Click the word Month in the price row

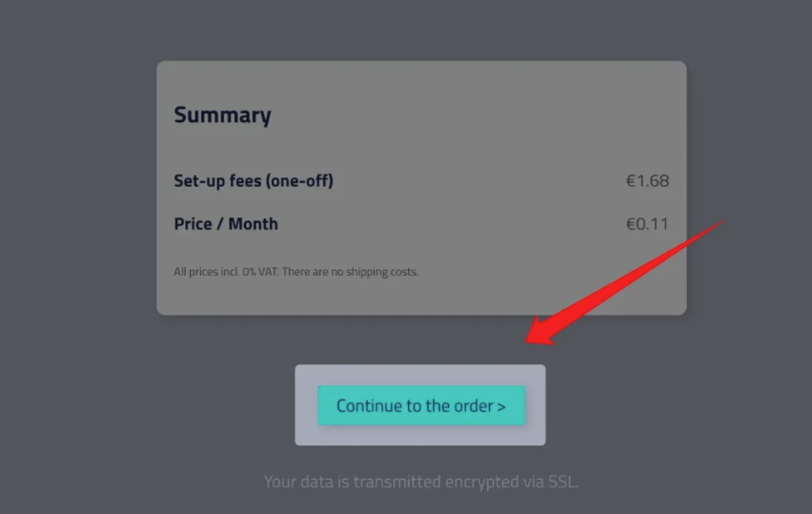[254, 224]
